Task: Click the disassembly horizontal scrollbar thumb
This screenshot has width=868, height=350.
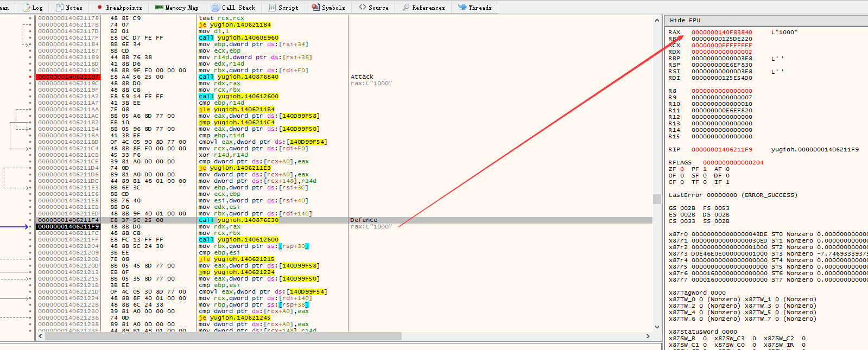Action: click(223, 336)
